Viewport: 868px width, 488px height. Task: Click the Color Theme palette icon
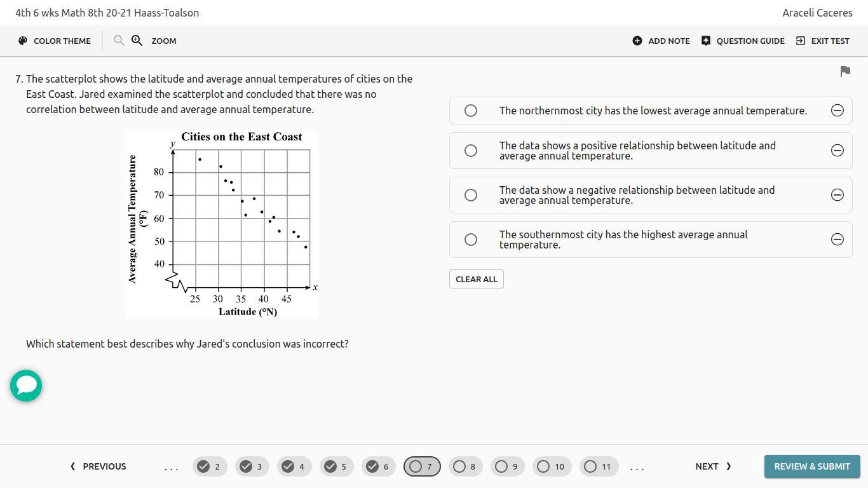coord(23,41)
